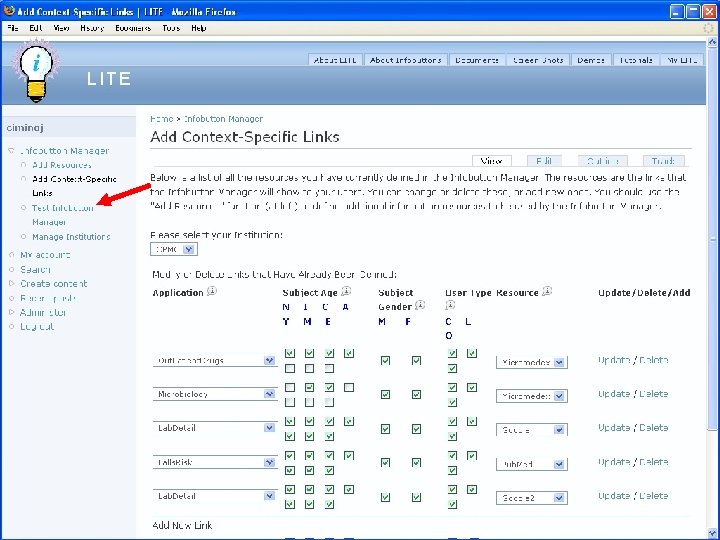Open the About LITE navigation tab

[335, 60]
